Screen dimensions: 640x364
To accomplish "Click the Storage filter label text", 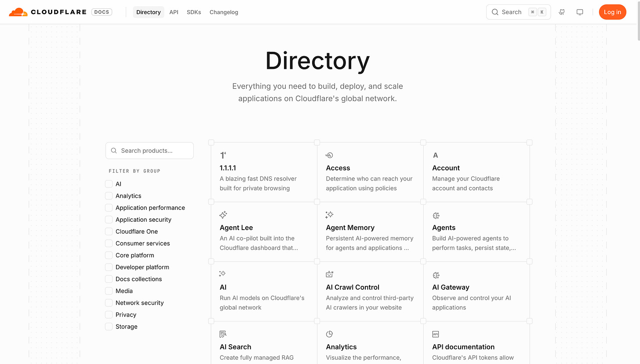I will coord(127,326).
